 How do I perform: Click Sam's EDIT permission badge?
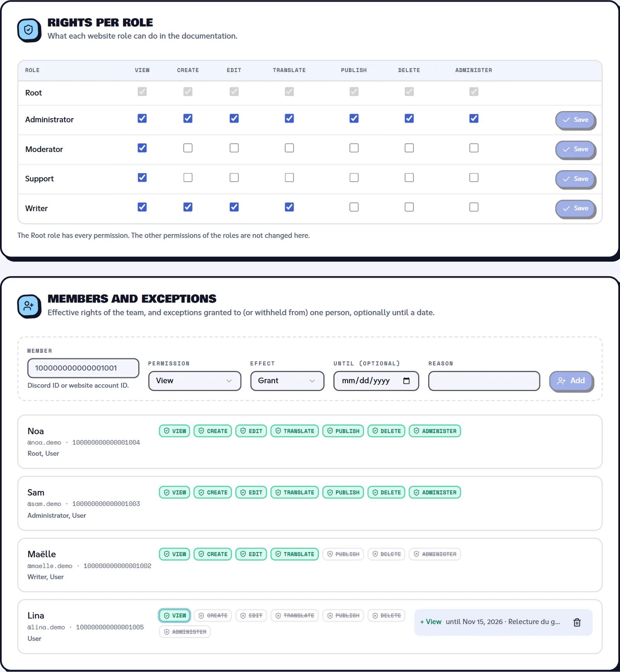(251, 493)
